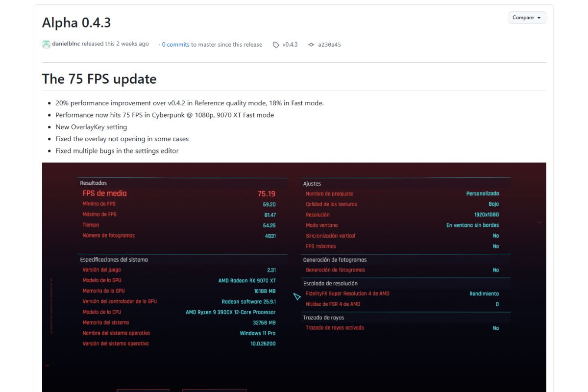The height and width of the screenshot is (392, 588).
Task: Open the Cyberpunk benchmark screenshot
Action: (294, 277)
